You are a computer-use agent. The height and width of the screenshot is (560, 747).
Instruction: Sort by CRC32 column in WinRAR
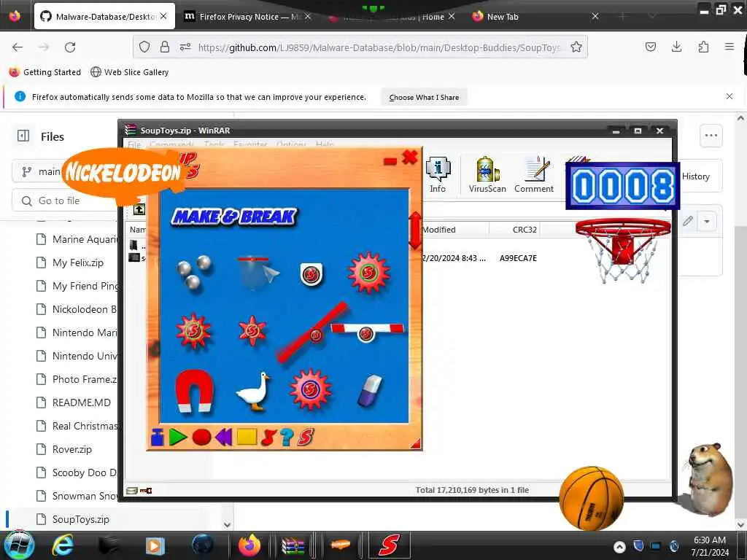point(525,230)
